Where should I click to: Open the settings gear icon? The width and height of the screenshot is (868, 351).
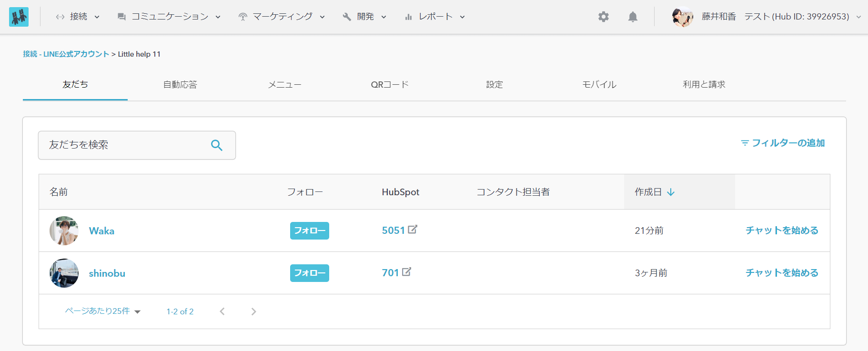[604, 17]
